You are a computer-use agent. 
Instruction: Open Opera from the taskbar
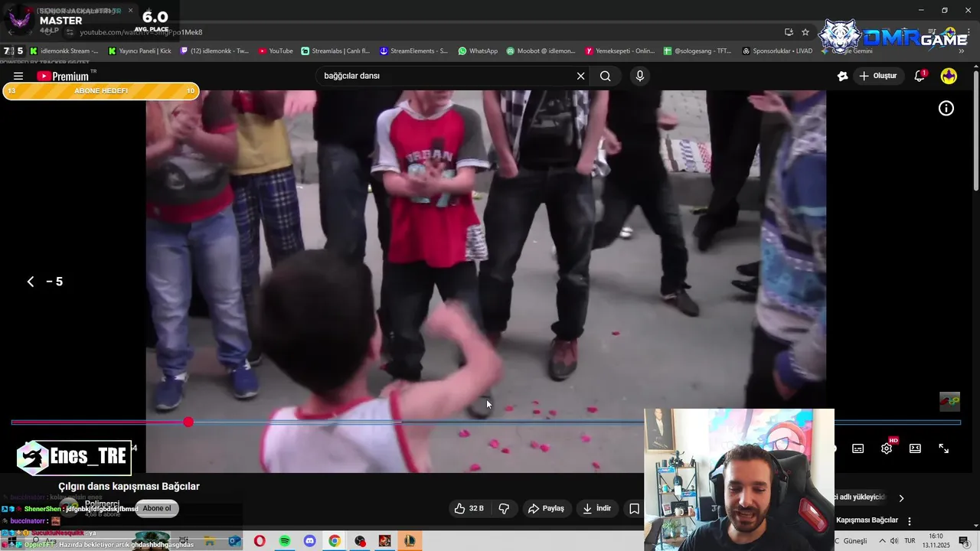(x=260, y=541)
